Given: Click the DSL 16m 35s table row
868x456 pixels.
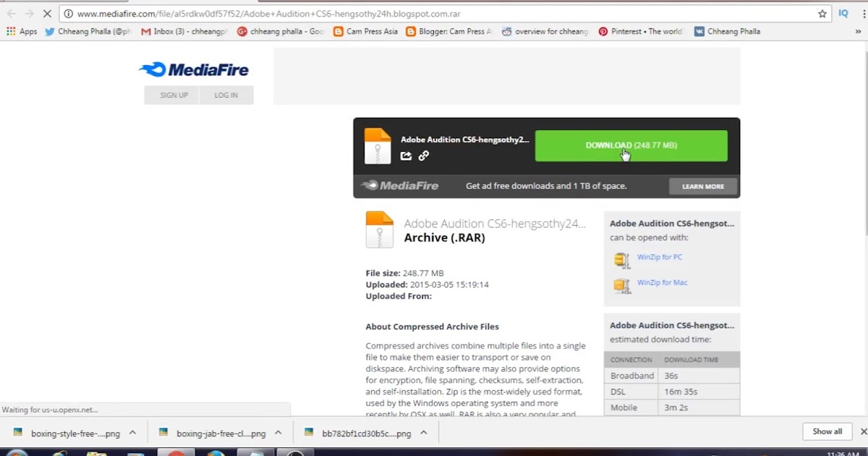Looking at the screenshot, I should click(x=672, y=392).
